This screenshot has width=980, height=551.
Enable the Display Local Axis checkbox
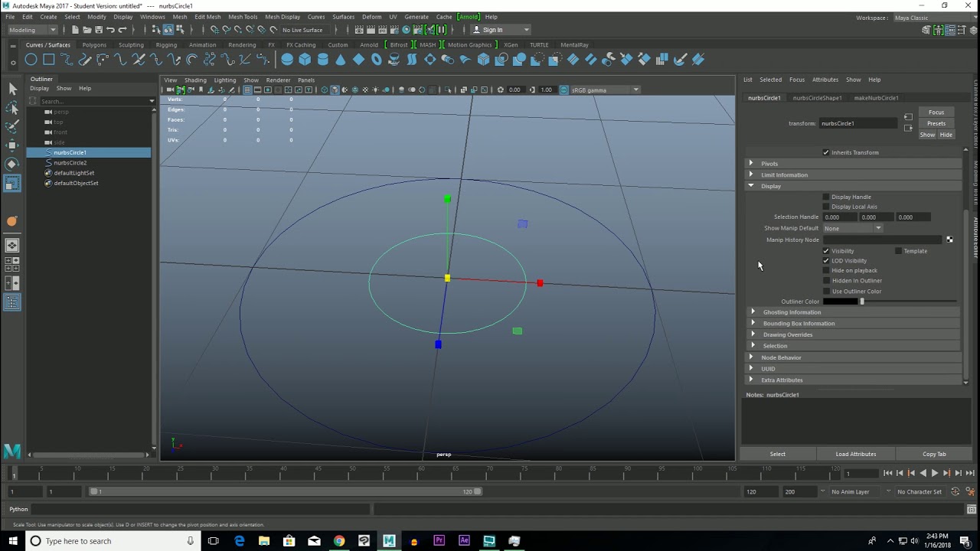[x=826, y=207]
